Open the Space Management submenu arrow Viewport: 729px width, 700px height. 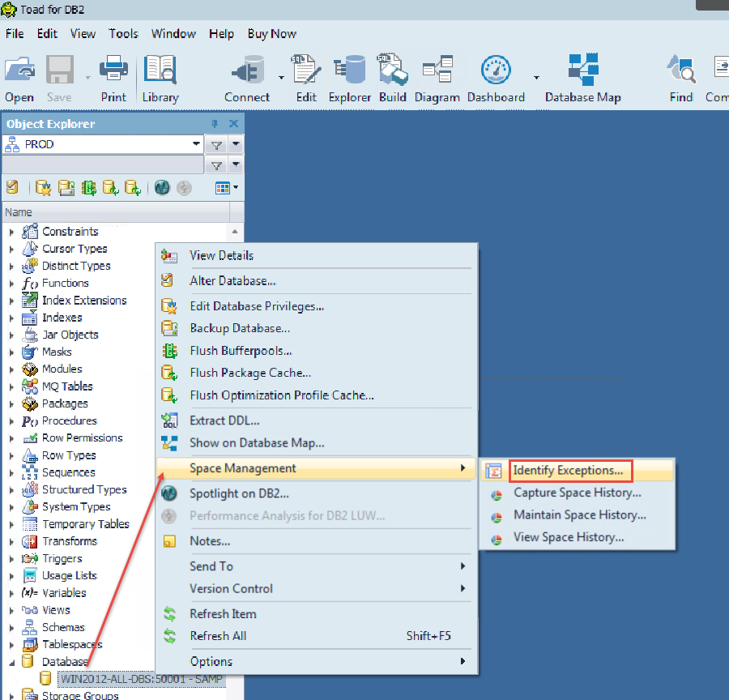coord(462,467)
